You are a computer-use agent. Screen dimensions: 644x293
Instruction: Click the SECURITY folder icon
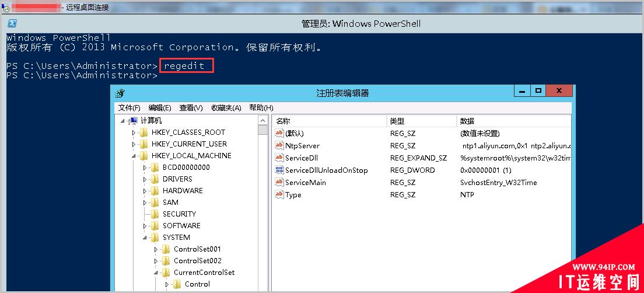pyautogui.click(x=155, y=214)
